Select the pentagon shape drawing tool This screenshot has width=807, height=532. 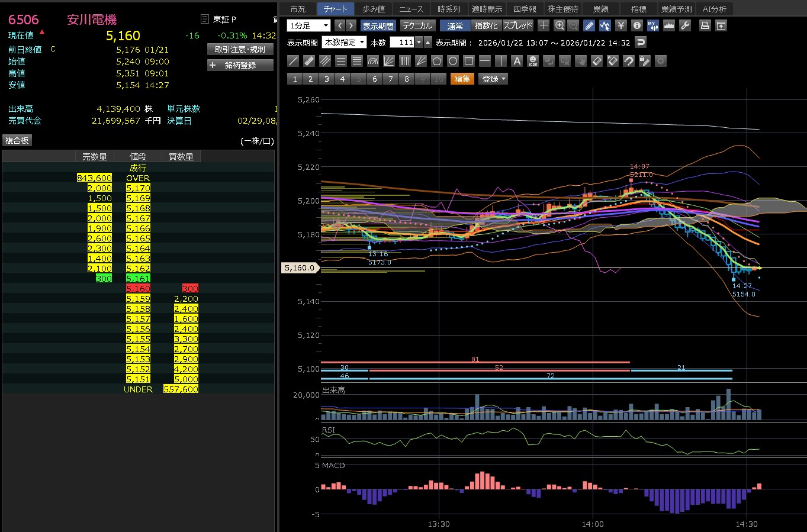point(437,61)
